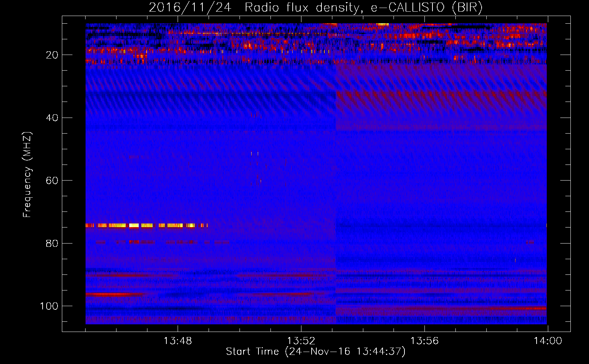
Task: Click the frequency tick label 100
Action: 49,306
